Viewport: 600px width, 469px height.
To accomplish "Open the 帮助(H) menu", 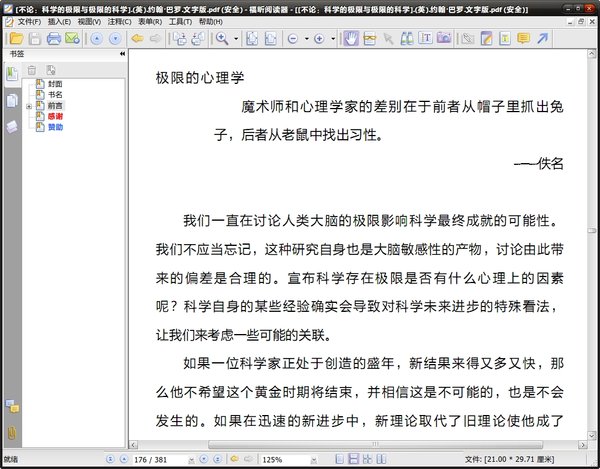I will point(210,22).
